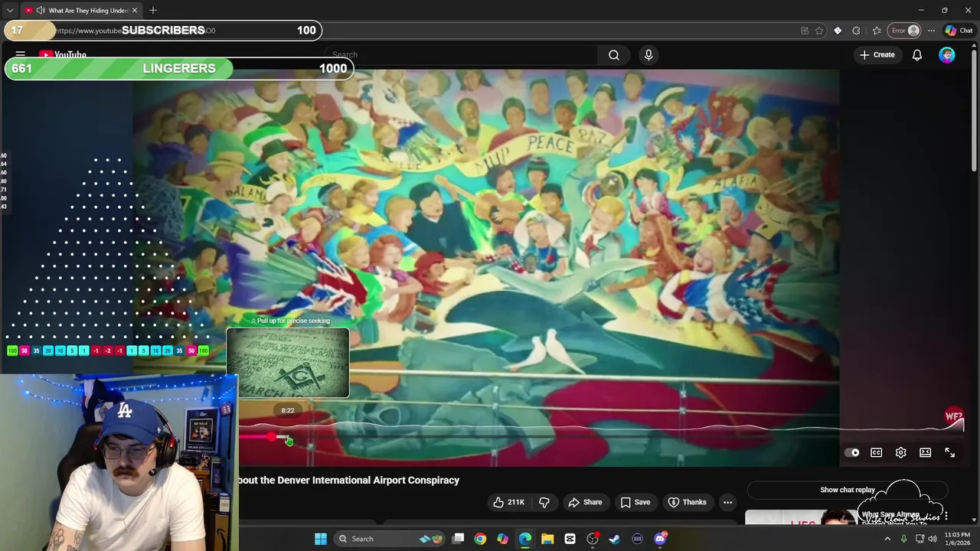Screen dimensions: 980x551
Task: Open a new browser tab
Action: pos(153,11)
